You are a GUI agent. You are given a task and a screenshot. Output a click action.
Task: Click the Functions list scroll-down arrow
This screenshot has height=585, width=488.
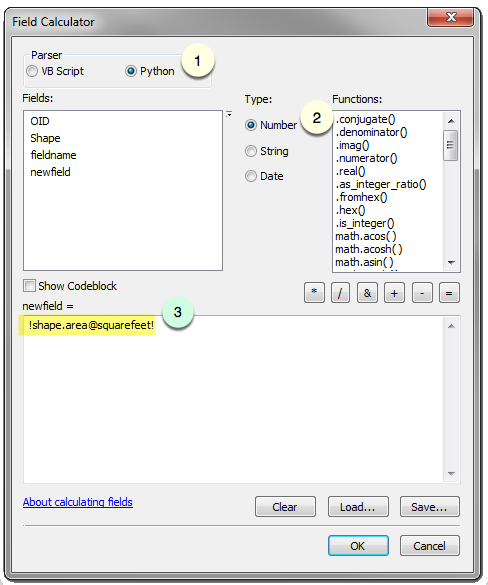pos(451,263)
